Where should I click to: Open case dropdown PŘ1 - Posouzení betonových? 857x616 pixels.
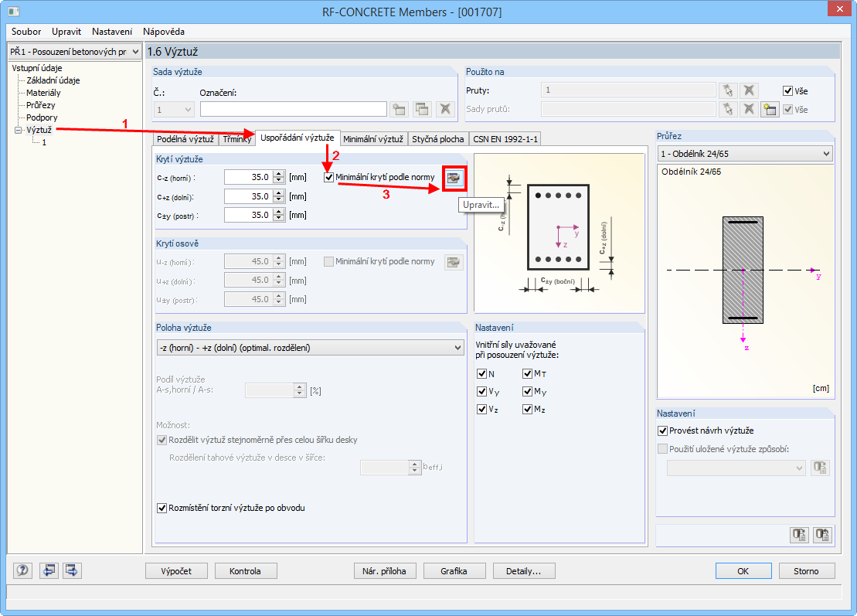(75, 51)
